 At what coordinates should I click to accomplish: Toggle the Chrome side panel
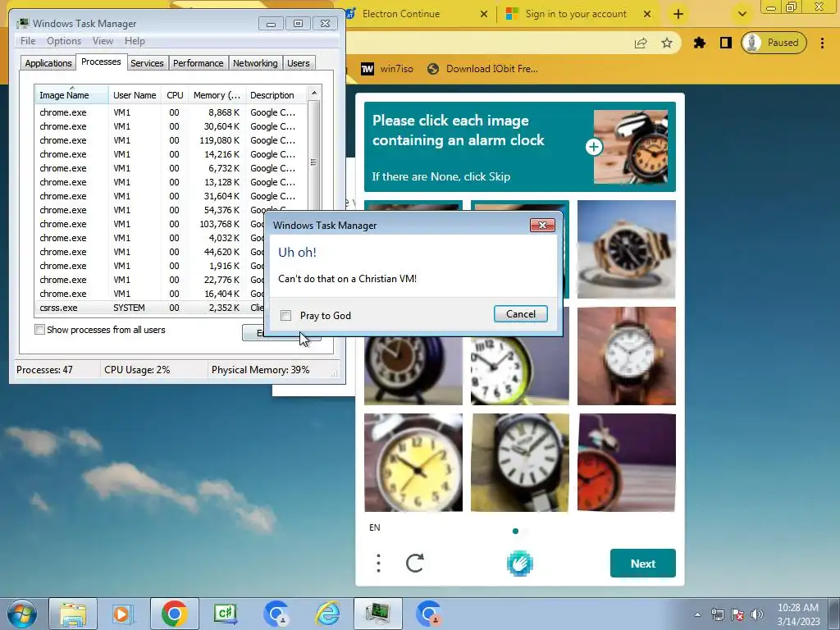click(725, 43)
